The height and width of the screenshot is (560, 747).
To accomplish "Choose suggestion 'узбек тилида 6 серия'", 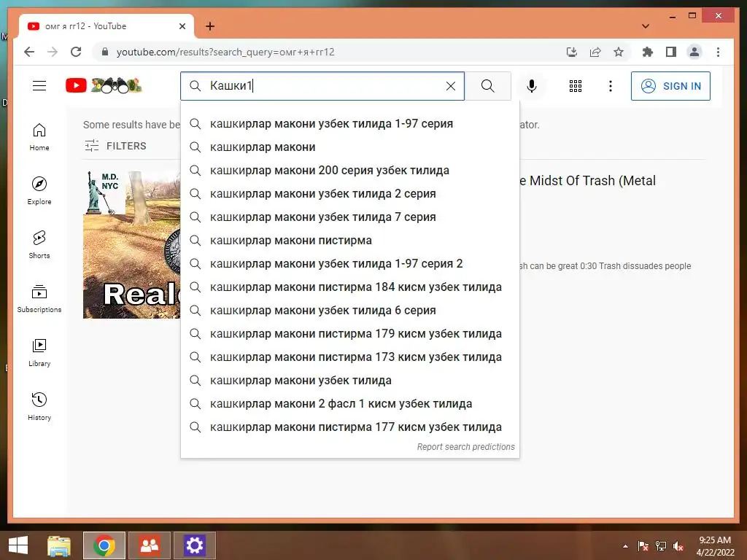I will point(350,311).
